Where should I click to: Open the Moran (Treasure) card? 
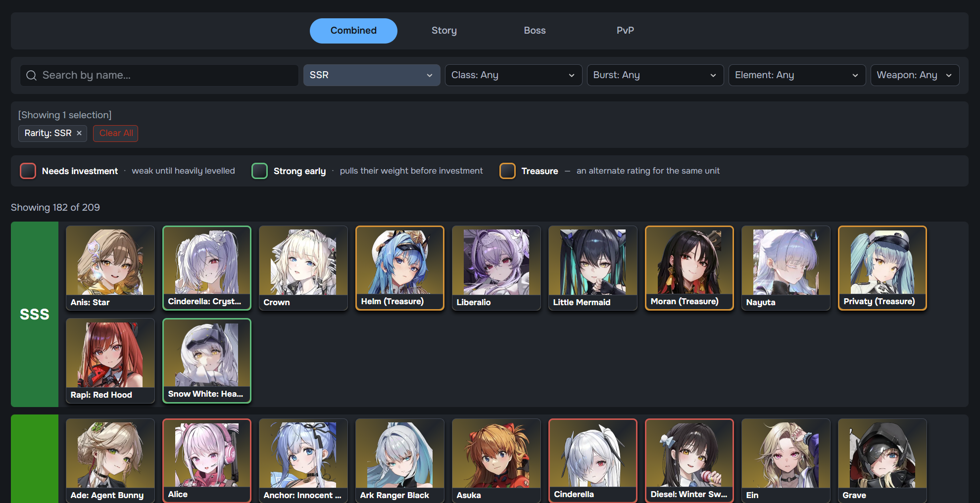point(689,268)
